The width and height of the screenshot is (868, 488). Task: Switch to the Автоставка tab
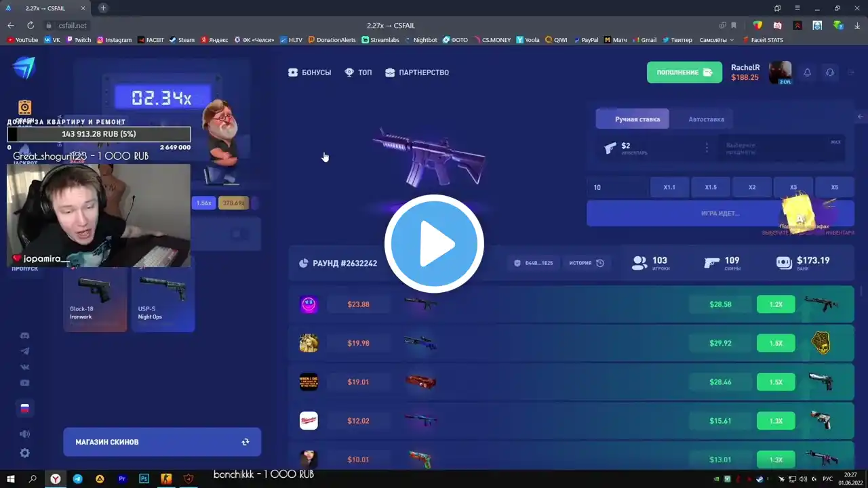[x=706, y=119]
